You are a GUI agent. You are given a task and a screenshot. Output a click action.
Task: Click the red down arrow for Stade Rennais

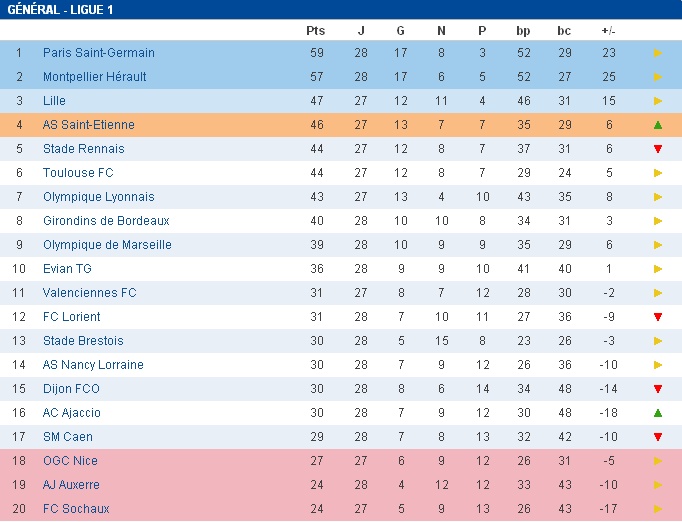658,149
